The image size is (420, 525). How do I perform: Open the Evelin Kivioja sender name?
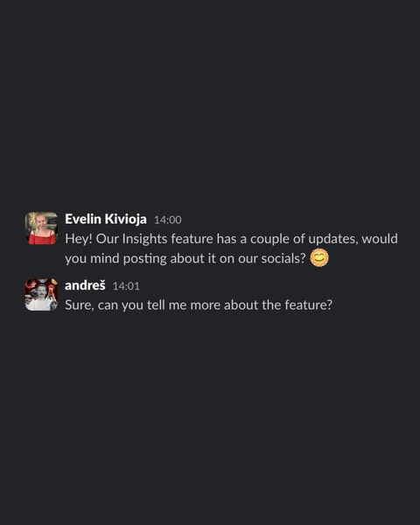106,219
